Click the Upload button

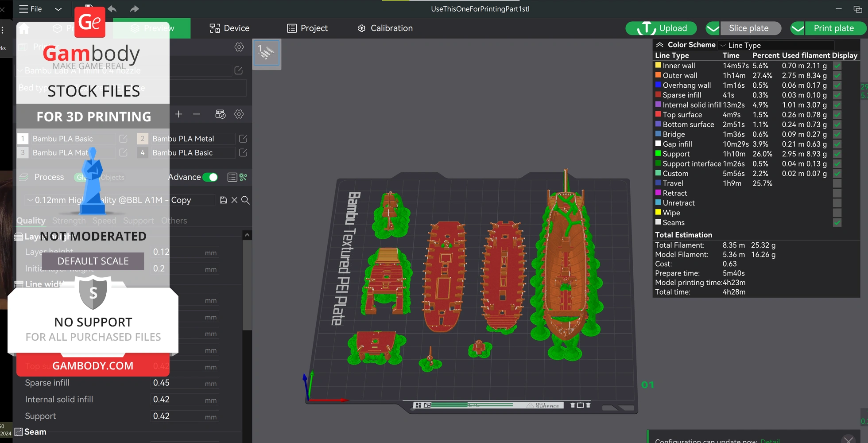661,28
